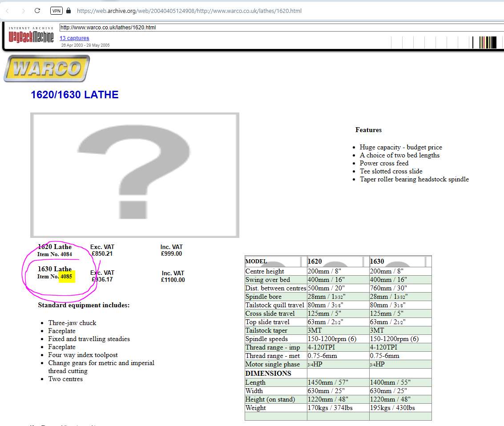Viewport: 504px width, 426px height.
Task: Click DIMENSIONS table section heading
Action: tap(268, 374)
